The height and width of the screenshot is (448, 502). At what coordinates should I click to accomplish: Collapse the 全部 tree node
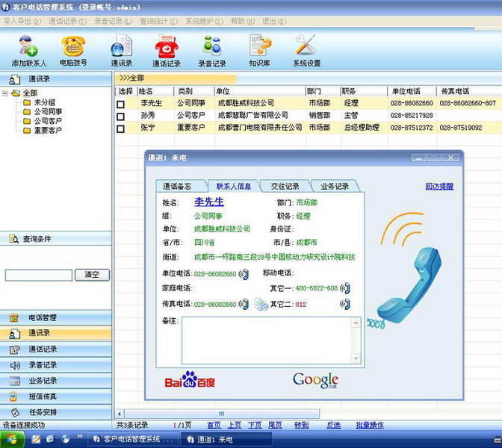pos(4,93)
